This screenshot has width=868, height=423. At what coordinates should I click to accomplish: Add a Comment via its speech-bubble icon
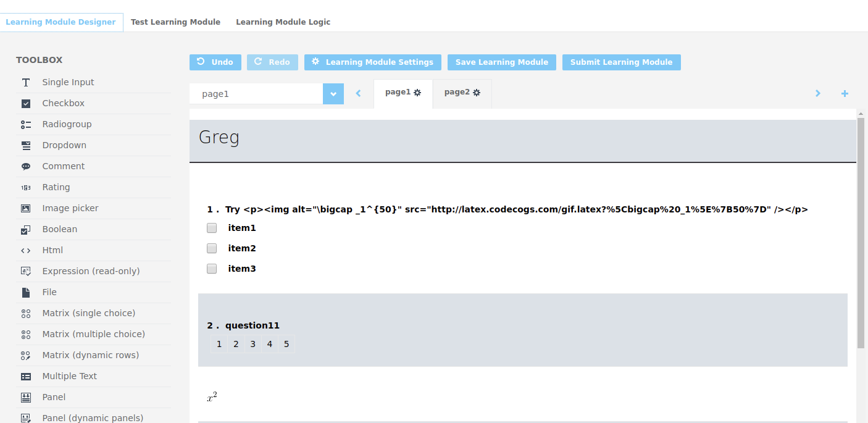(x=26, y=167)
